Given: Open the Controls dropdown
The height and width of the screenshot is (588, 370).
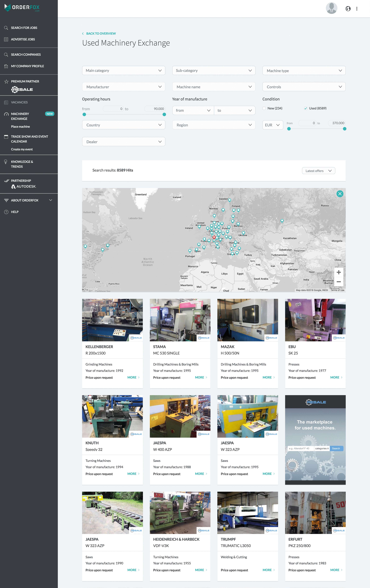Looking at the screenshot, I should (304, 87).
